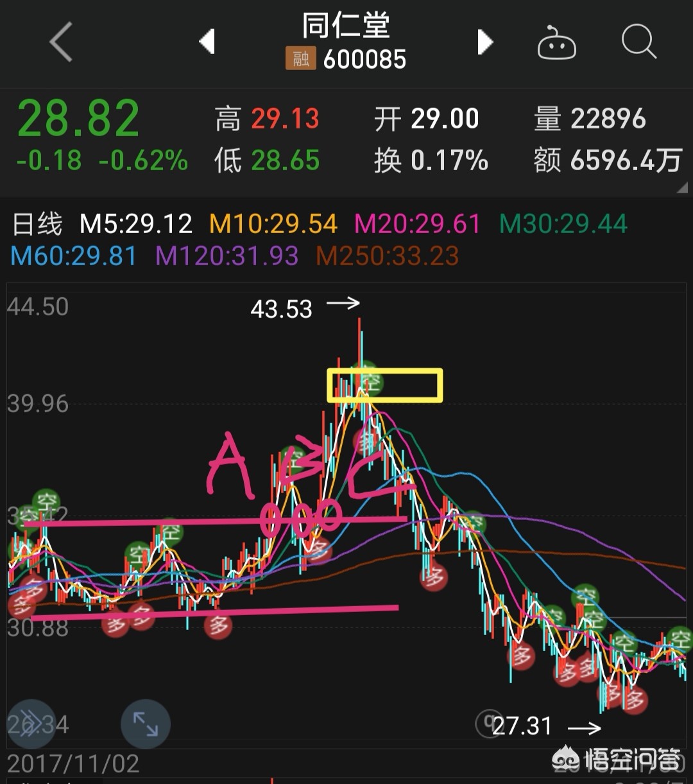Viewport: 693px width, 784px height.
Task: Open the robot assistant icon
Action: 556,44
